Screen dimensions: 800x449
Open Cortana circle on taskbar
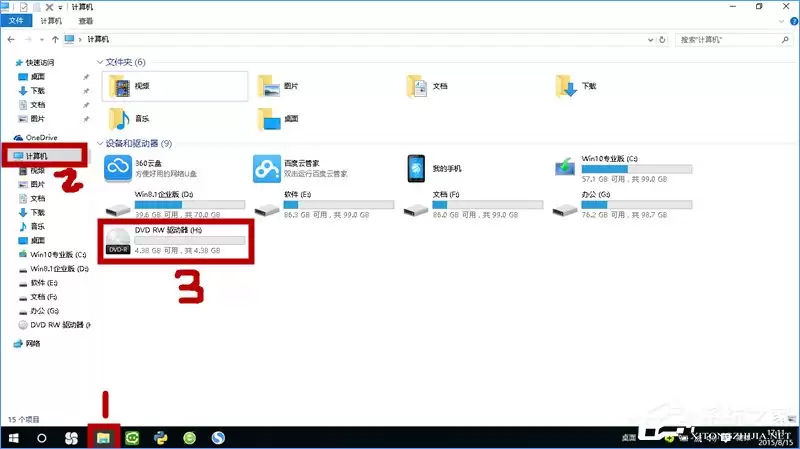42,438
